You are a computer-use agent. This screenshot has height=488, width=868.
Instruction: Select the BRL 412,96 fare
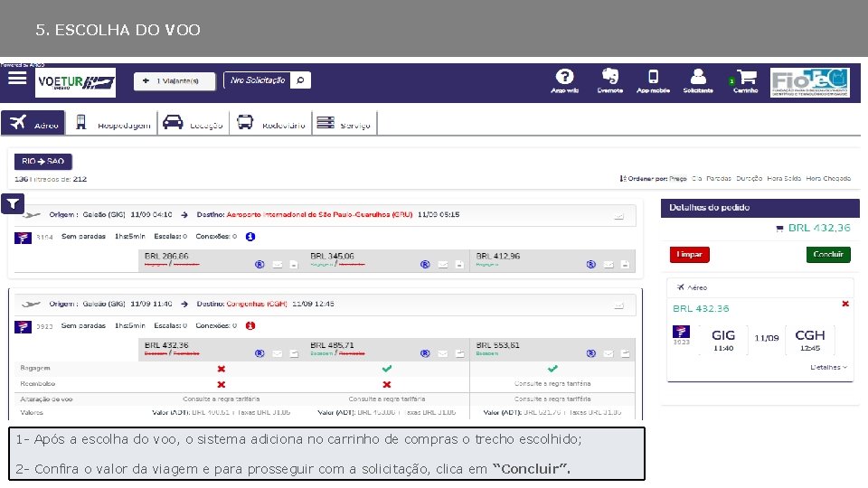pos(498,256)
